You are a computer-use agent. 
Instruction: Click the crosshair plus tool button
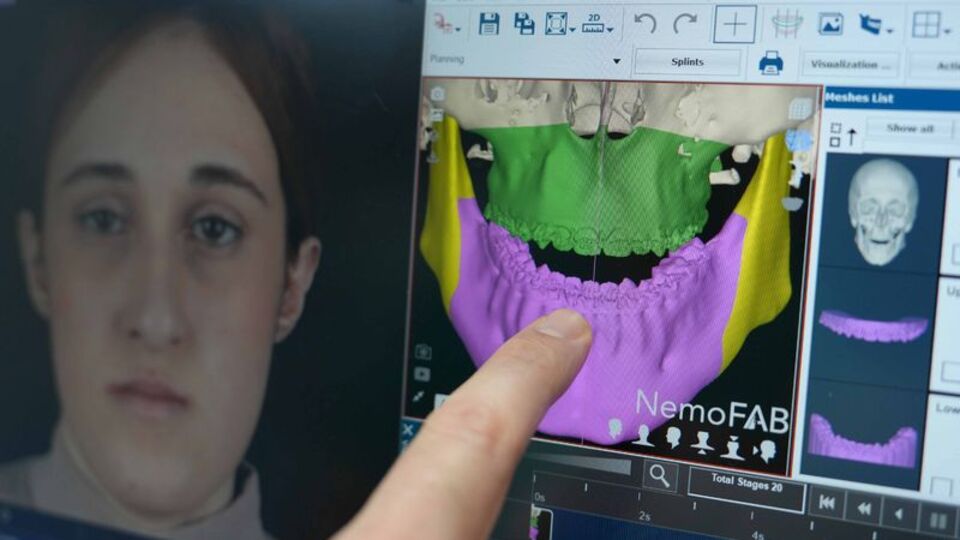(x=735, y=24)
